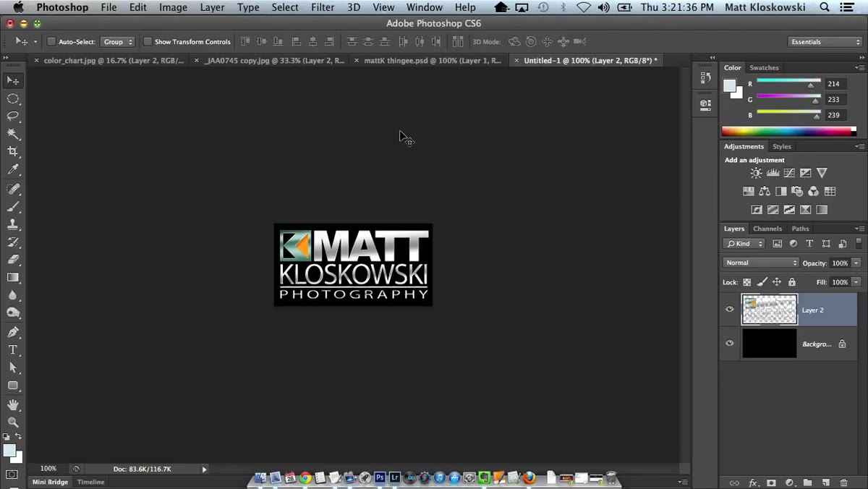Open the Normal blend mode dropdown
Viewport: 868px width, 489px height.
760,263
